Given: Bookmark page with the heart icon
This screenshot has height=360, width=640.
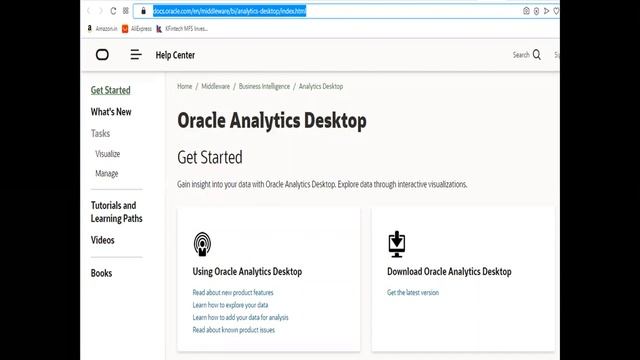Looking at the screenshot, I should coord(556,11).
